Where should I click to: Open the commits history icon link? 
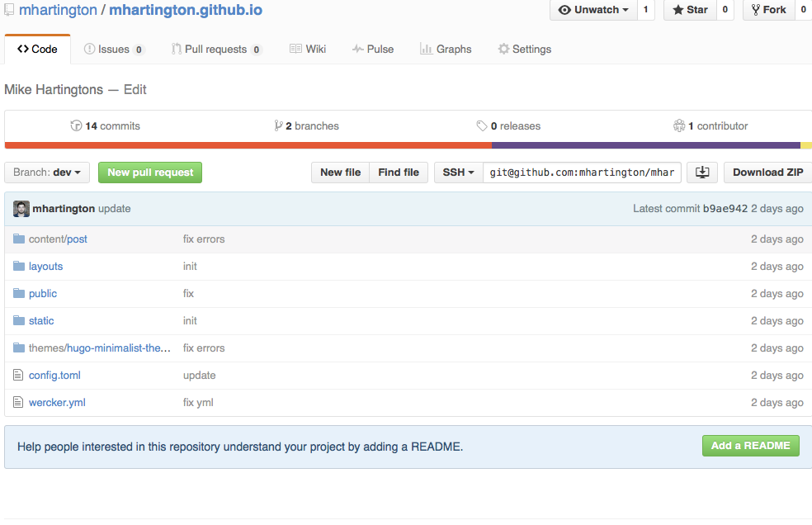76,126
